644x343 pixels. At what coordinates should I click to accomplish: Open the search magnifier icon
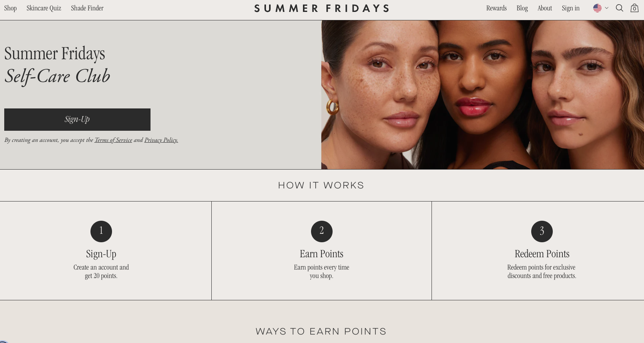click(619, 8)
